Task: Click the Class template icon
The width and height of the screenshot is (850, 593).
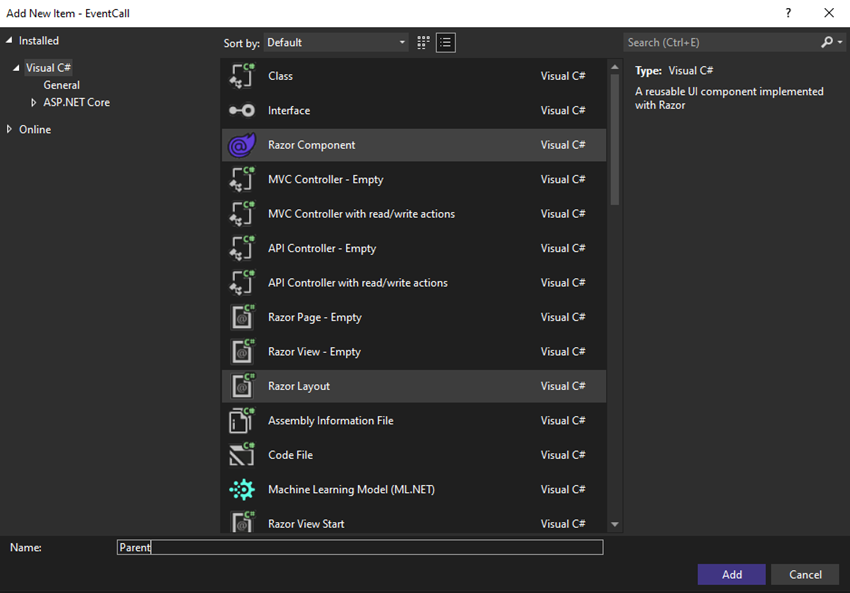Action: click(242, 76)
